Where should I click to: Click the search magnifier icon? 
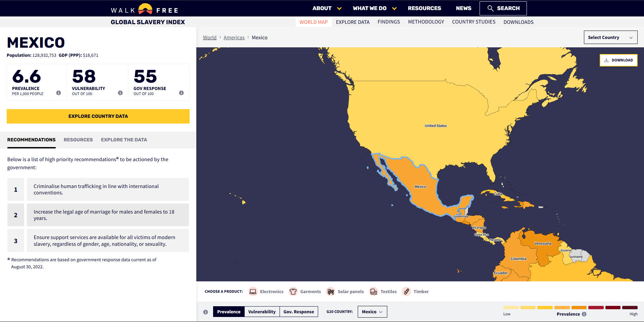[490, 8]
